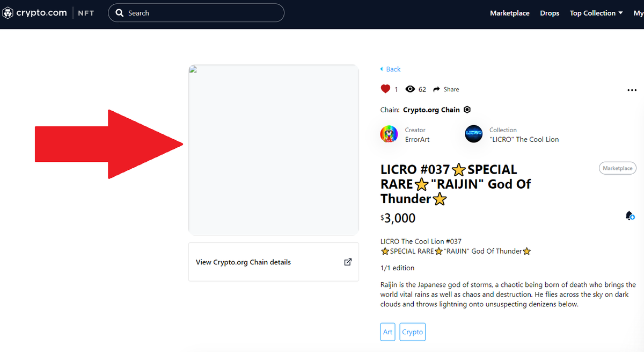This screenshot has width=644, height=352.
Task: Like the NFT with heart icon
Action: (x=385, y=89)
